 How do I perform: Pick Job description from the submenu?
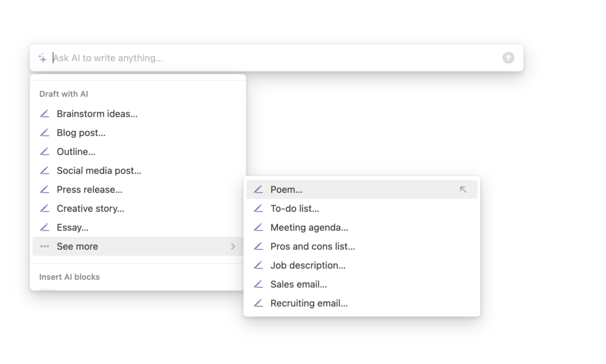pos(308,265)
